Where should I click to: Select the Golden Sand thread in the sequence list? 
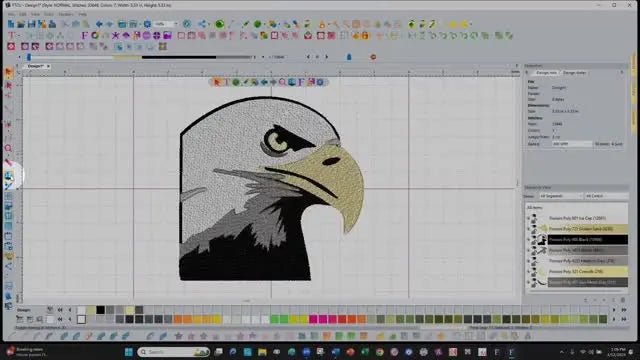coord(587,229)
